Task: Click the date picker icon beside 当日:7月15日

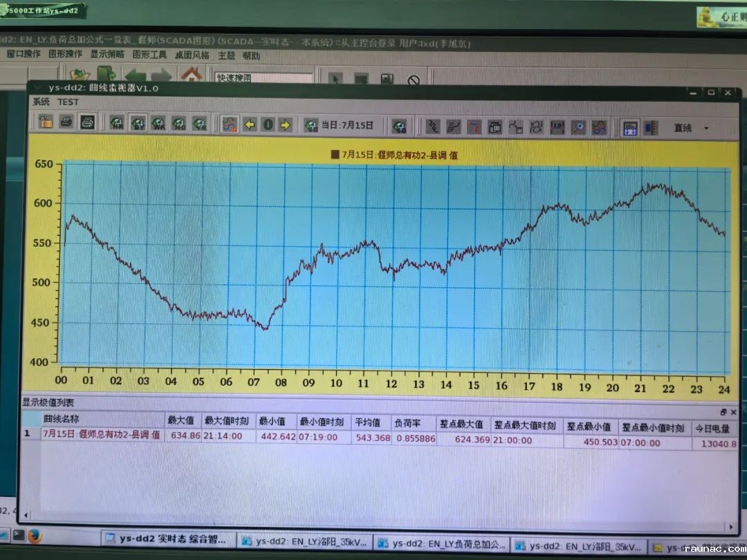Action: [311, 125]
